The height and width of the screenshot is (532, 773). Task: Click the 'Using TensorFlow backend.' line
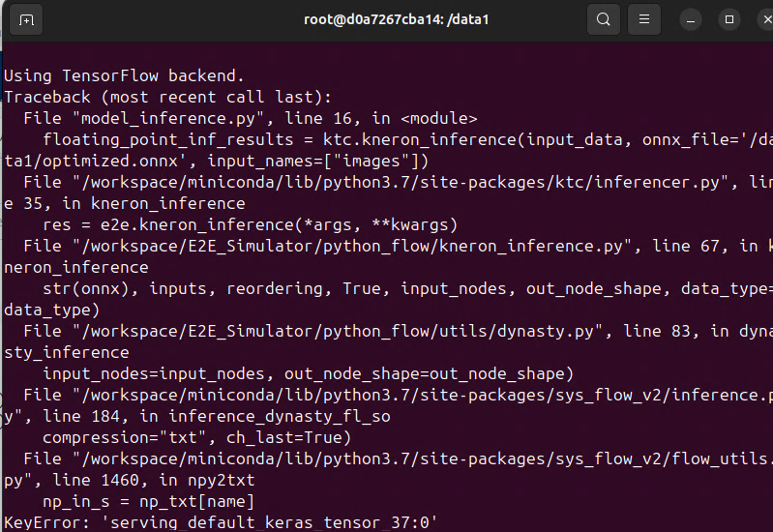pos(124,75)
